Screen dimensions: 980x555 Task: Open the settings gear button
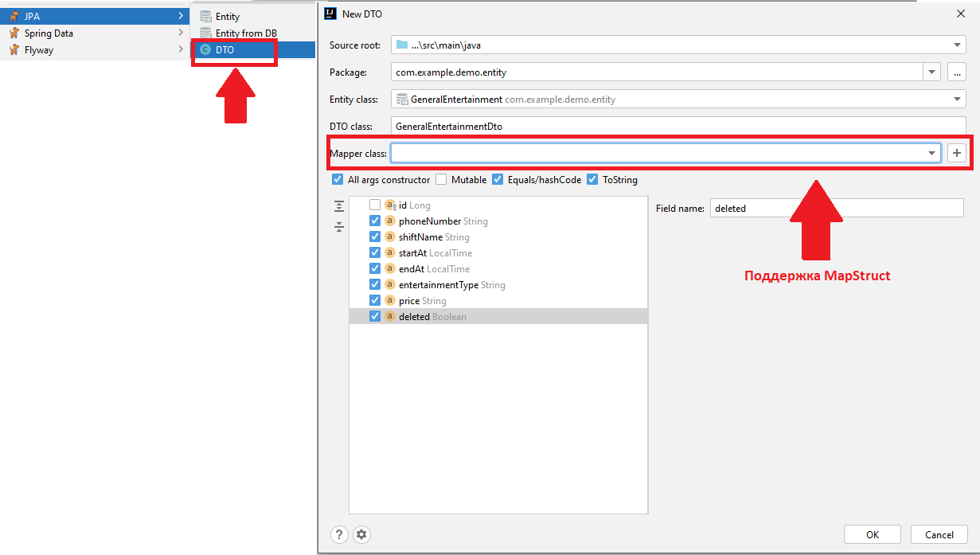click(361, 534)
